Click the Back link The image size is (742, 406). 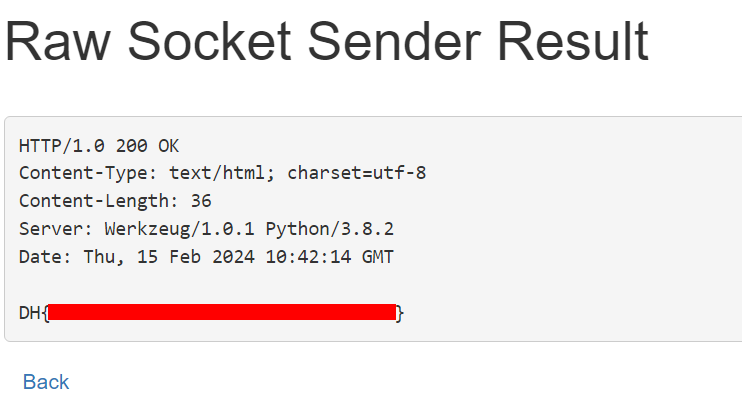click(x=46, y=382)
